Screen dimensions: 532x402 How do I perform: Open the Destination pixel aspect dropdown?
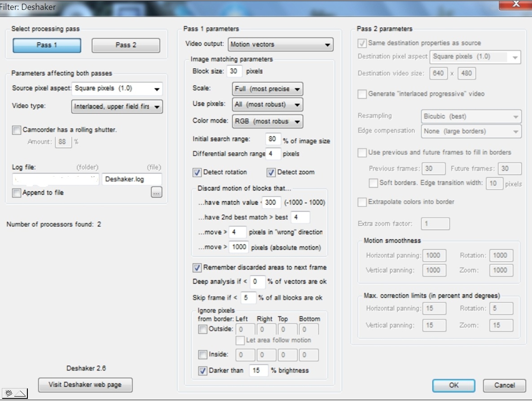point(475,57)
